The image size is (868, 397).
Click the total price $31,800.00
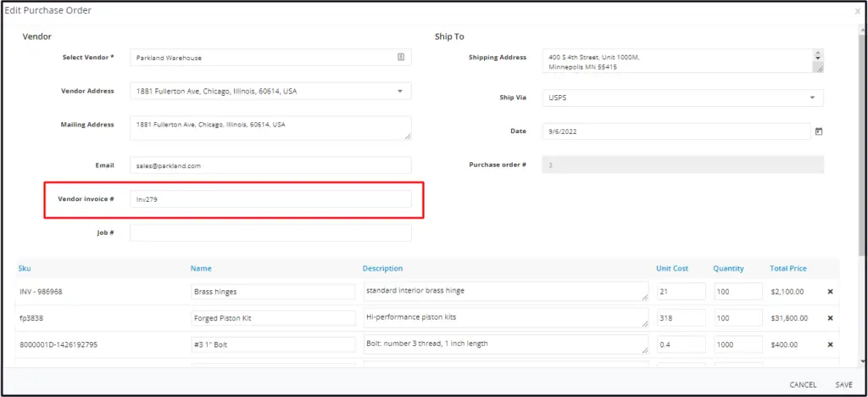(789, 318)
